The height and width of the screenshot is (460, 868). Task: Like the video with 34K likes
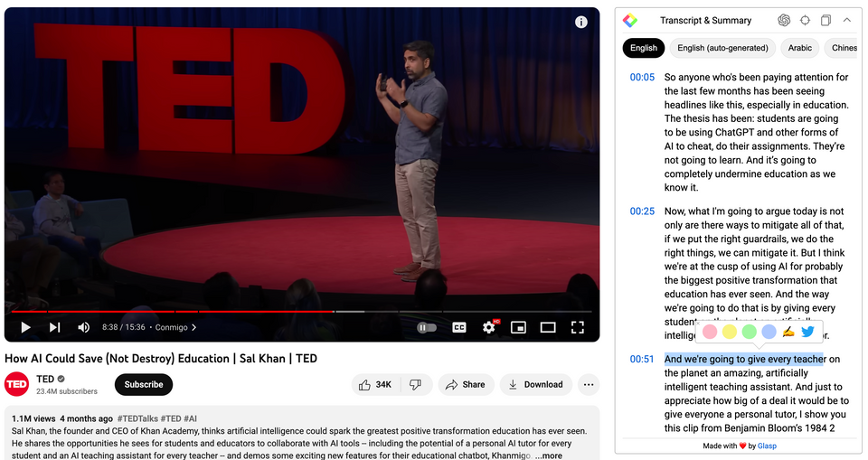(x=374, y=385)
